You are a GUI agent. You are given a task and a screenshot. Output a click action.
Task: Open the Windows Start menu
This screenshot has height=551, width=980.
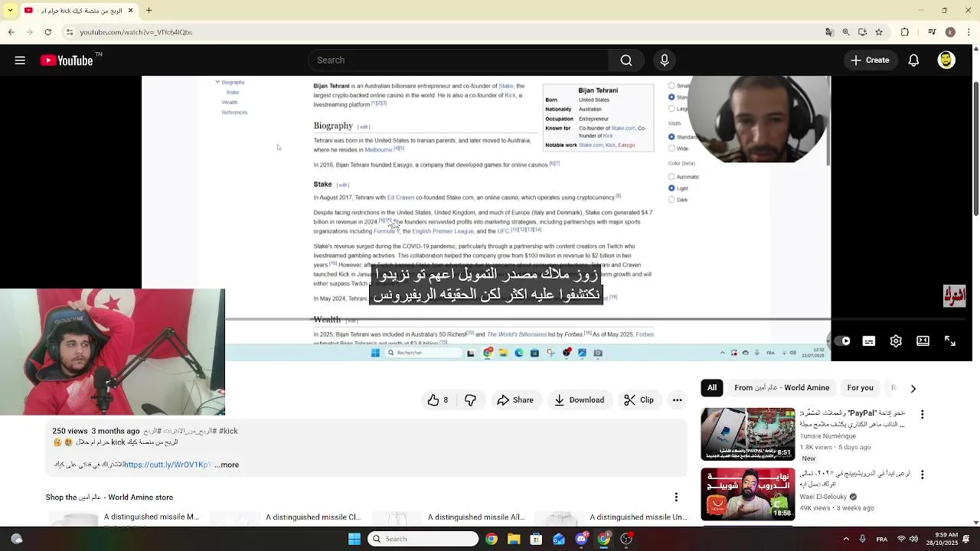coord(354,539)
